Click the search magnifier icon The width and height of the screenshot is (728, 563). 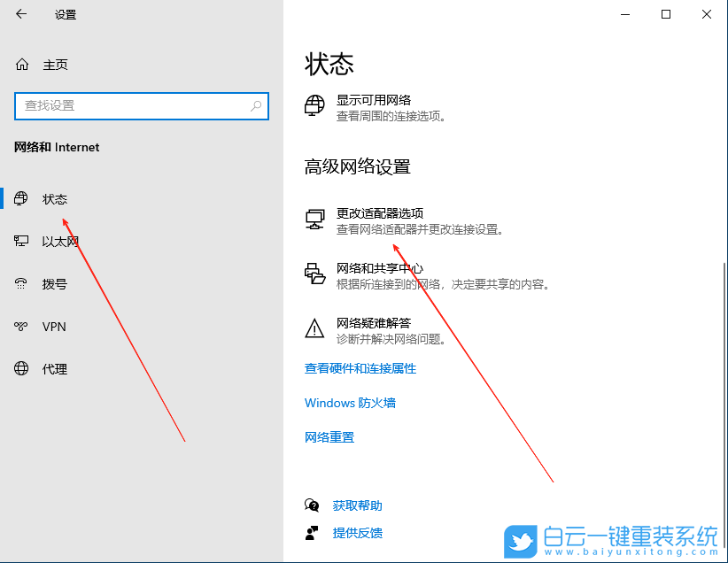pos(254,105)
